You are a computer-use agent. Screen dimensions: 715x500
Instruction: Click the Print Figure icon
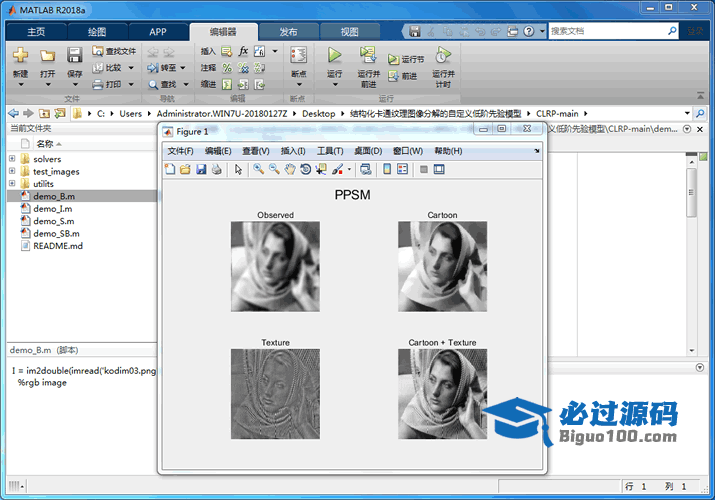(216, 169)
